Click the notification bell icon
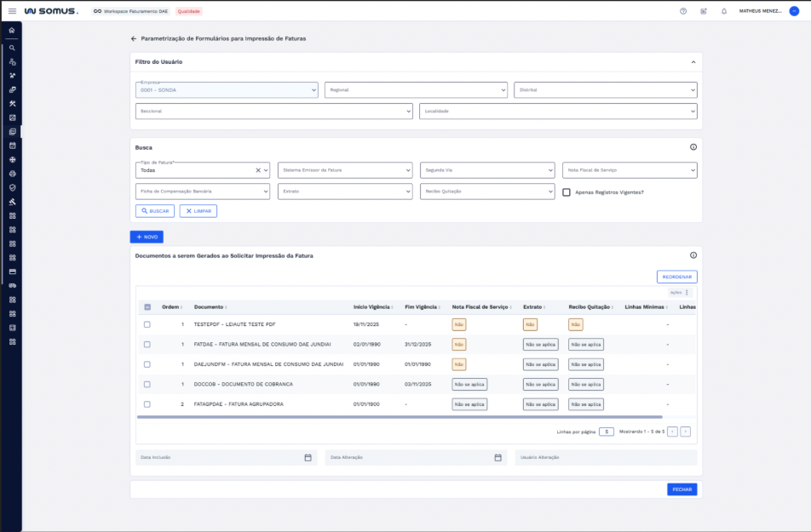 pos(724,11)
